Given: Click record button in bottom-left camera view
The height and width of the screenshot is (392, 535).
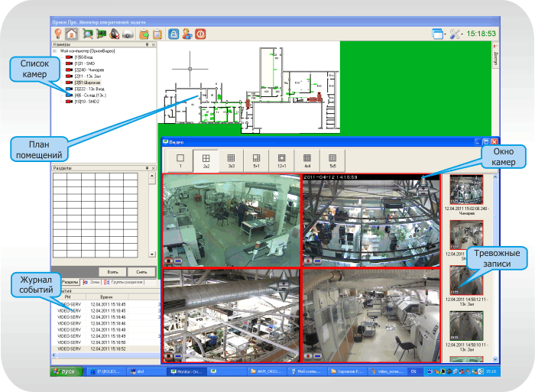Looking at the screenshot, I should pos(169,356).
